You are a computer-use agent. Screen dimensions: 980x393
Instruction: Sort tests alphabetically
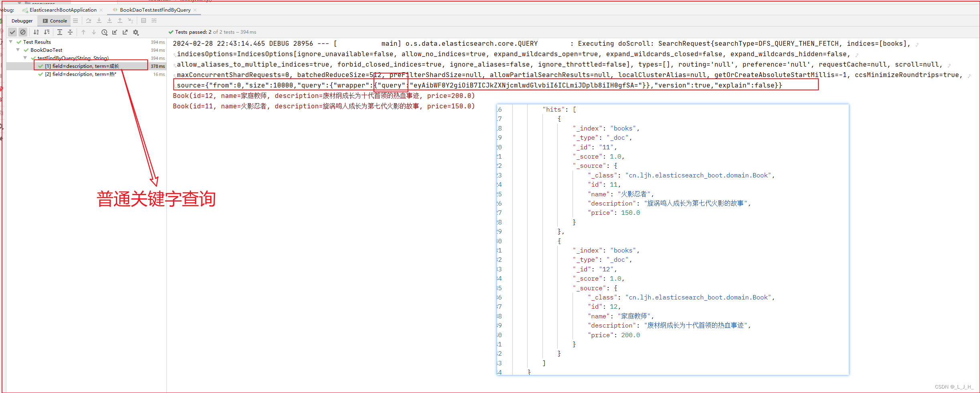[x=36, y=32]
